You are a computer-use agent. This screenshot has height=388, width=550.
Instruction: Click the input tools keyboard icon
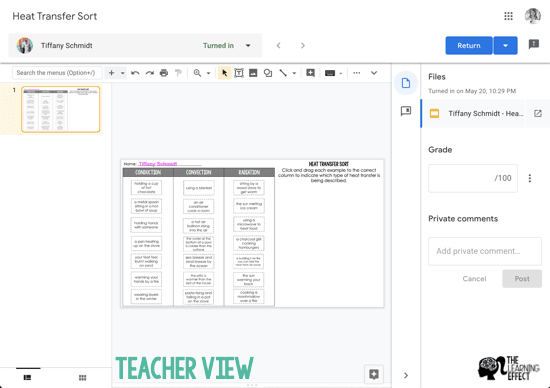click(330, 73)
